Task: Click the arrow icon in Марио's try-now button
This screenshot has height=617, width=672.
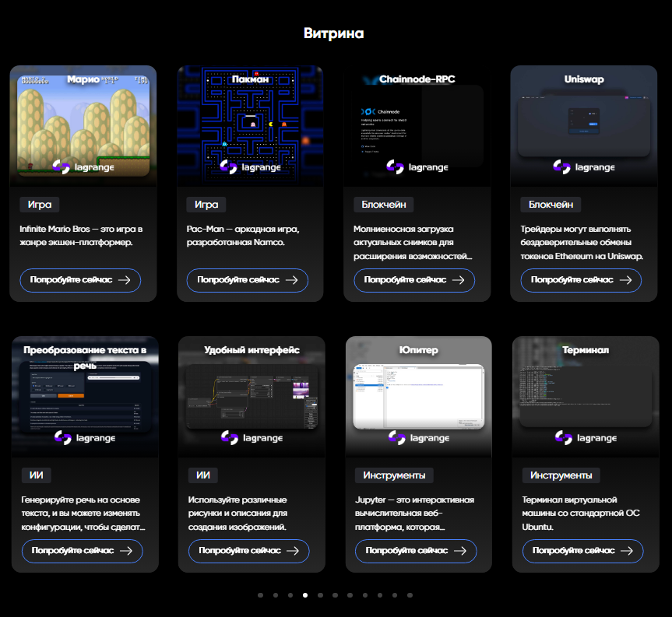Action: (x=124, y=280)
